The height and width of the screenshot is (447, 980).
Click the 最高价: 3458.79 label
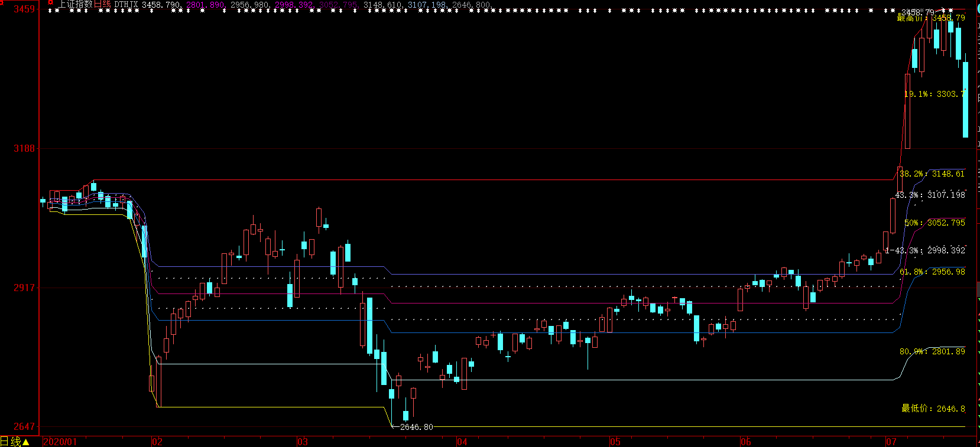(931, 18)
